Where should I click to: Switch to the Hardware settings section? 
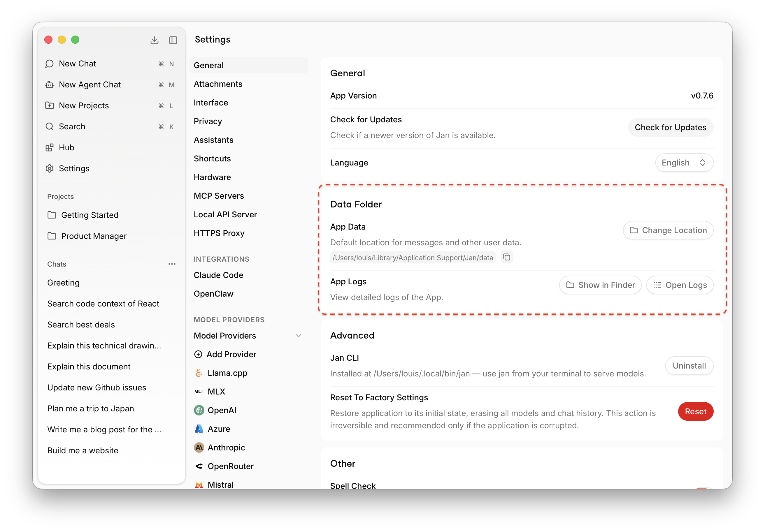[212, 177]
